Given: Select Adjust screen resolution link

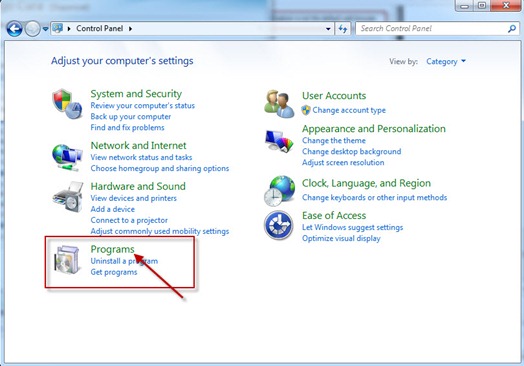Looking at the screenshot, I should 343,163.
